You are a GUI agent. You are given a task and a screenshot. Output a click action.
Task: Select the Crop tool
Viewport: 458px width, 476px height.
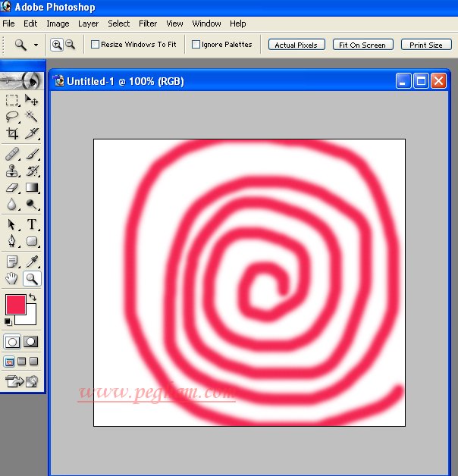pos(12,133)
